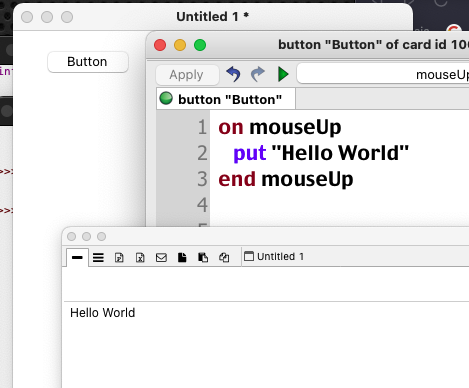The width and height of the screenshot is (469, 388).
Task: Undo the last script edit
Action: pyautogui.click(x=233, y=74)
